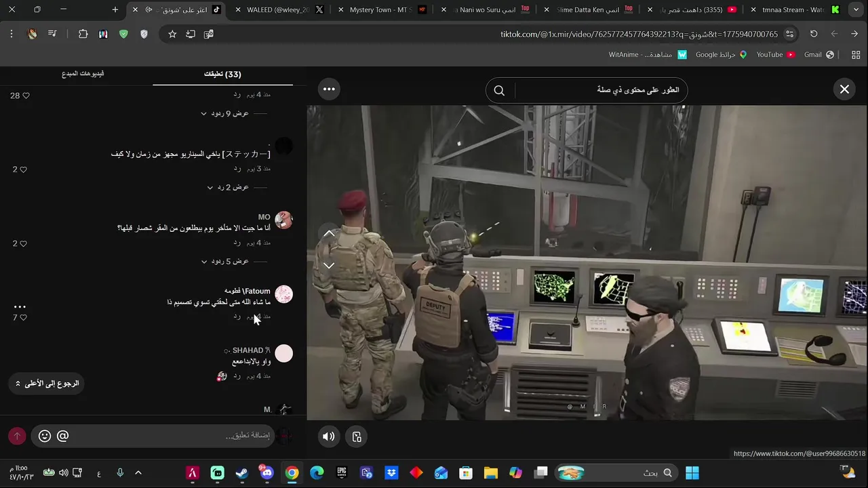Viewport: 868px width, 488px height.
Task: Show hidden system tray icons
Action: pyautogui.click(x=138, y=472)
